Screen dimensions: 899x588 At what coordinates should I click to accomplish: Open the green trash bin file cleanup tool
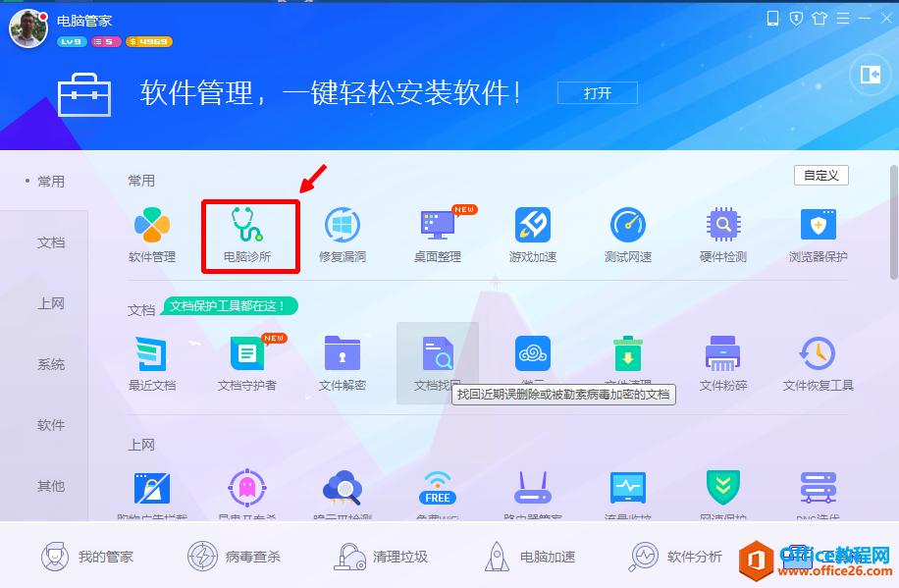pos(628,353)
